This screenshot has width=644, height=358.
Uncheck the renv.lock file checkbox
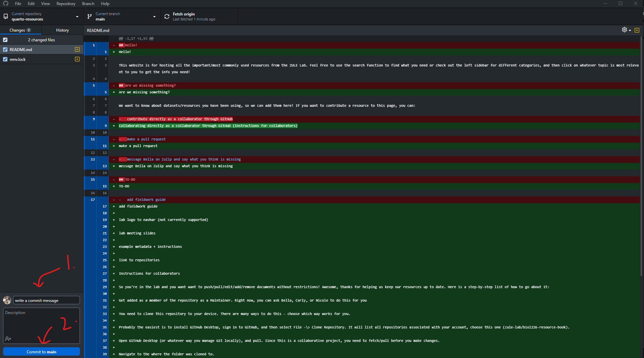pyautogui.click(x=5, y=59)
